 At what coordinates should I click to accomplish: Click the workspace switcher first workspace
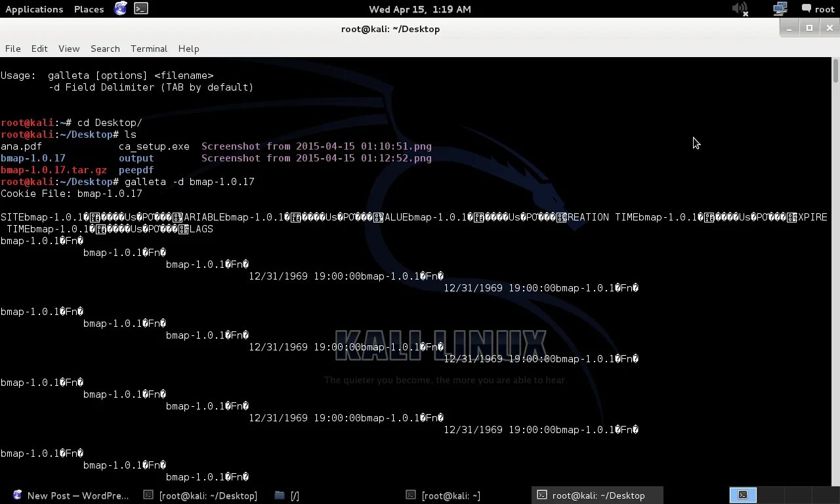(743, 495)
